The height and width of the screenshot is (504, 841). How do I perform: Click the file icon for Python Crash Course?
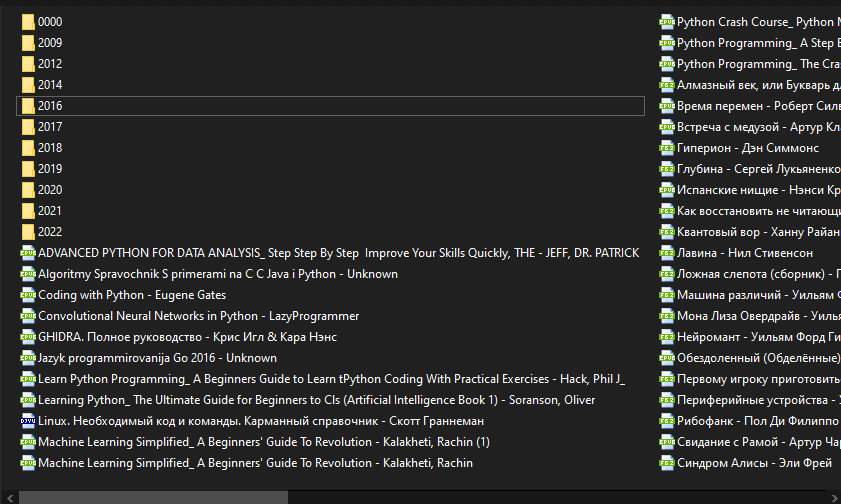point(667,22)
